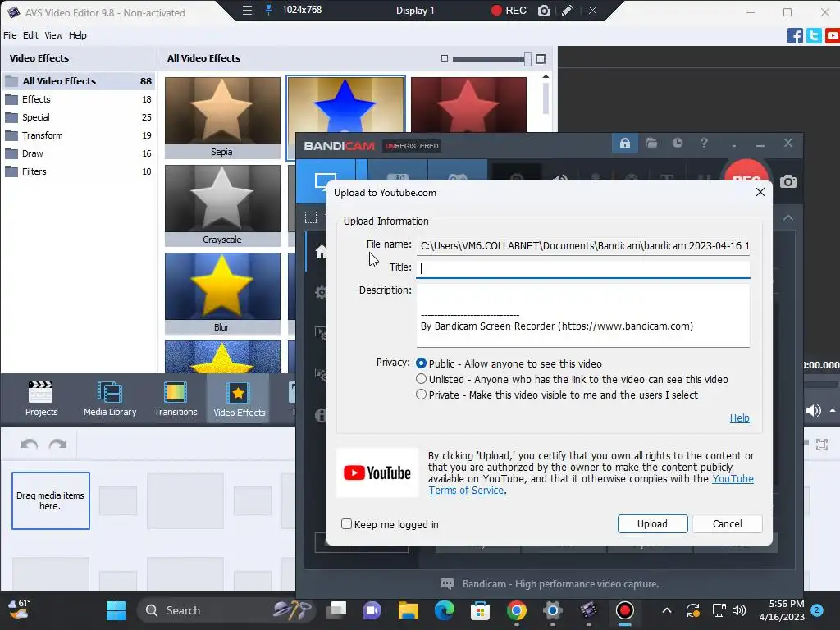Open the hamburger menu in recording bar

coord(247,10)
